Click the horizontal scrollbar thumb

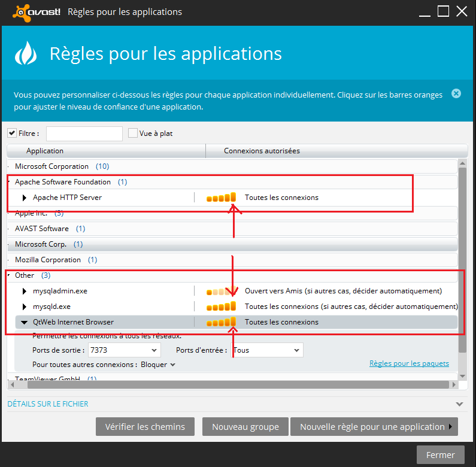click(x=238, y=385)
